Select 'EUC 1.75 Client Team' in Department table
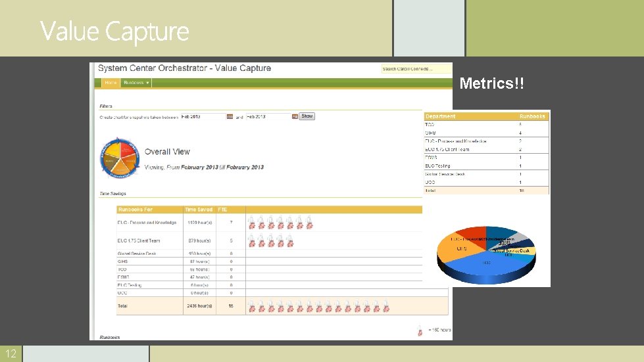This screenshot has height=362, width=644. click(x=447, y=150)
